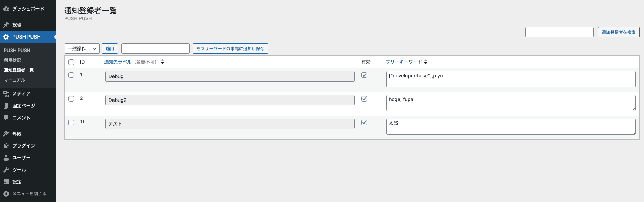The height and width of the screenshot is (202, 644).
Task: Click the pushpin icon for Posts
Action: (x=6, y=25)
